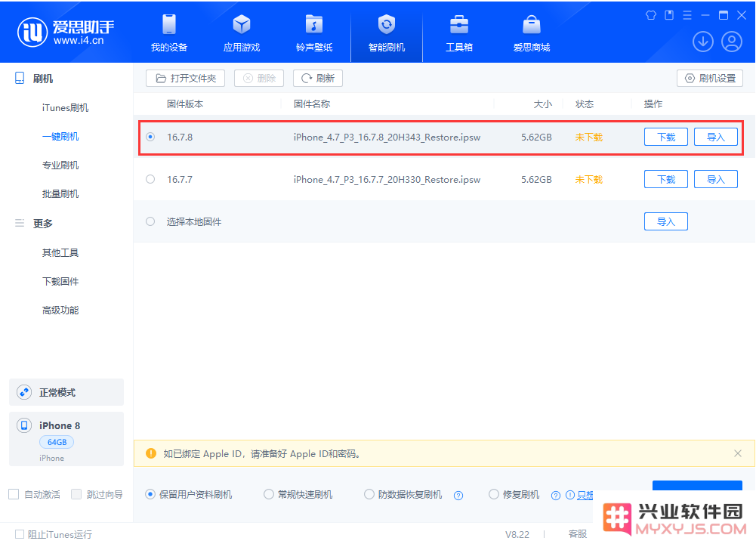Open the download manager icon
The image size is (756, 547).
pyautogui.click(x=703, y=42)
